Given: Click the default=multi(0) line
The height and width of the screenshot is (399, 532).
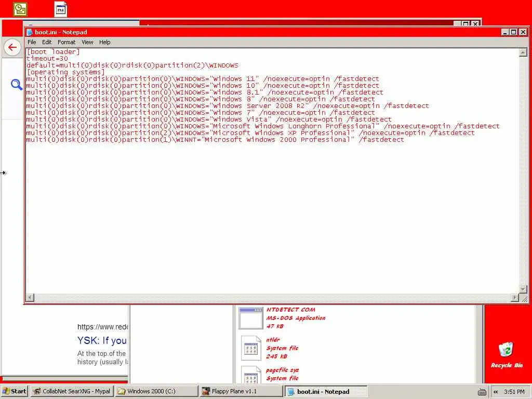Looking at the screenshot, I should coord(132,65).
